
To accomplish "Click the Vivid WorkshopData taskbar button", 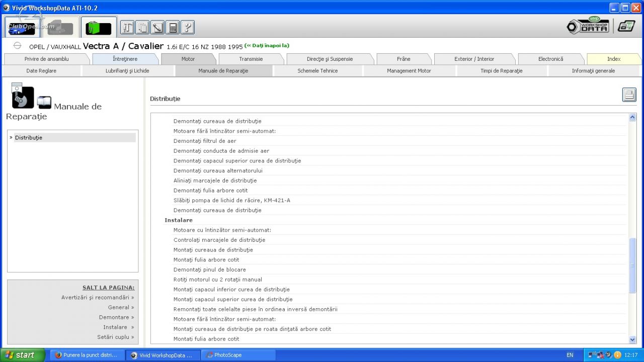I will point(163,355).
